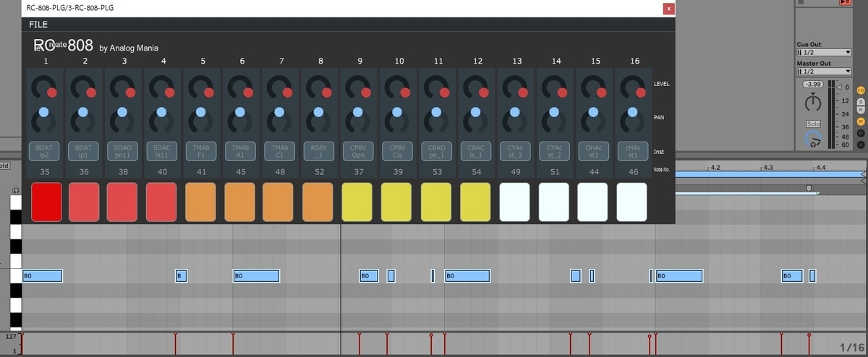Open the CBAO pn_1 instrument slot
The width and height of the screenshot is (868, 357).
(437, 150)
